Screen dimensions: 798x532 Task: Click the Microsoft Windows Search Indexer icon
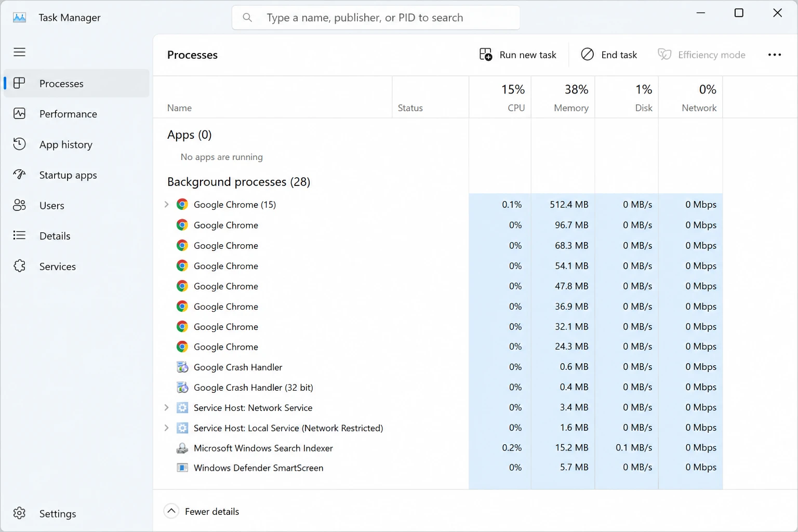click(182, 448)
